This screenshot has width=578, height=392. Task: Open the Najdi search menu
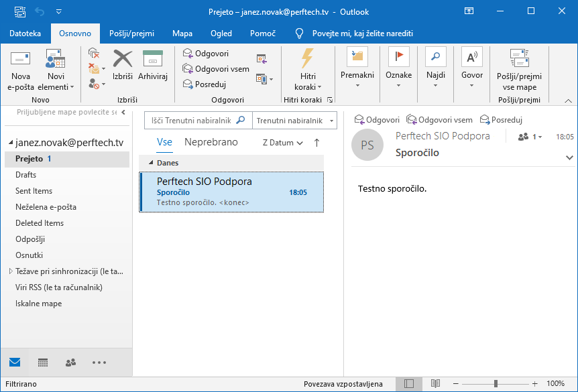tap(435, 68)
